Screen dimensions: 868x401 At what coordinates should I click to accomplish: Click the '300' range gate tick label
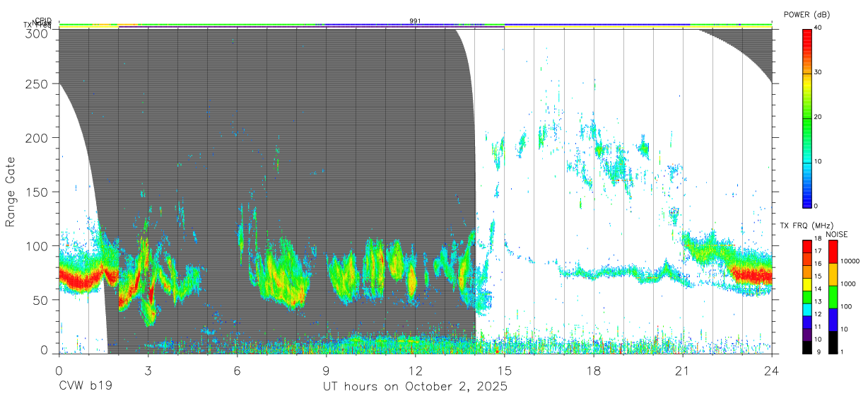point(37,33)
